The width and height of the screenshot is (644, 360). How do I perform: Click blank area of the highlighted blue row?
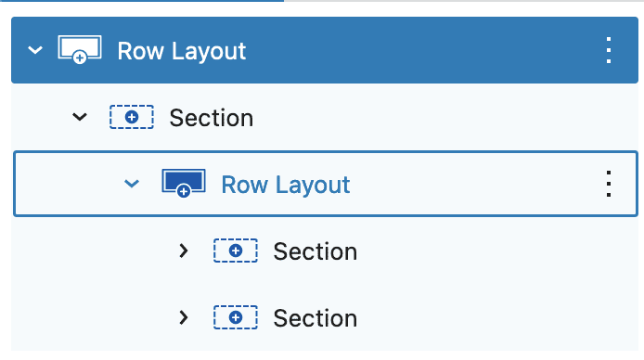pos(423,50)
